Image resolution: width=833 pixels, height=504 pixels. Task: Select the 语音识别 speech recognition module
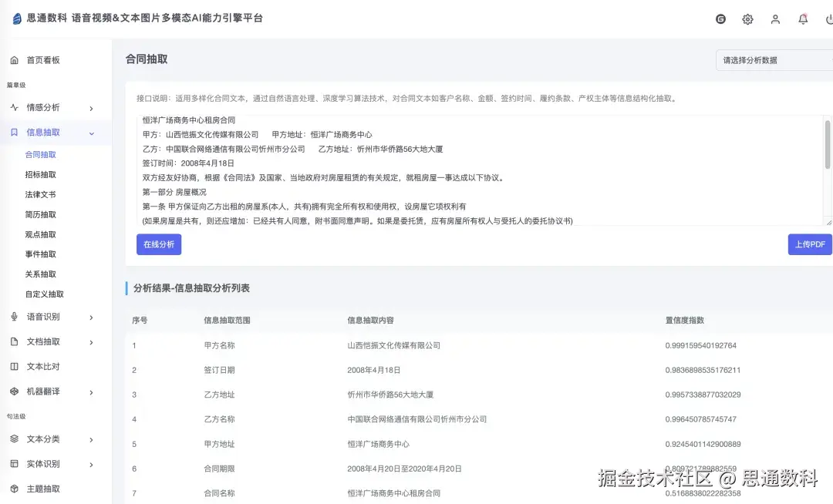[46, 316]
